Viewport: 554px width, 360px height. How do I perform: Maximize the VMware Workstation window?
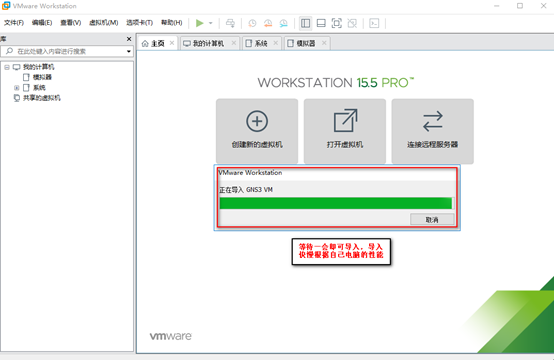click(x=520, y=6)
